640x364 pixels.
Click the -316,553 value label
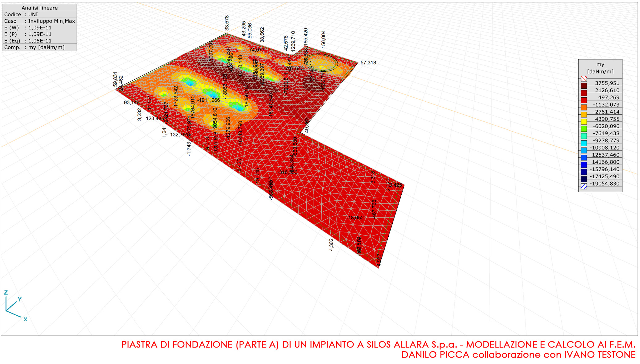click(x=288, y=172)
